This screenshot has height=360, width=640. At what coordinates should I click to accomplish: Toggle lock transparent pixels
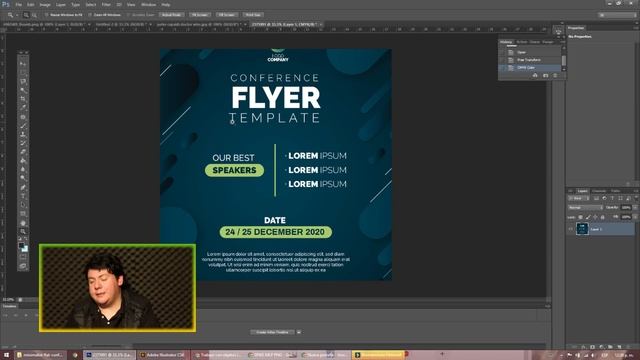tap(580, 217)
